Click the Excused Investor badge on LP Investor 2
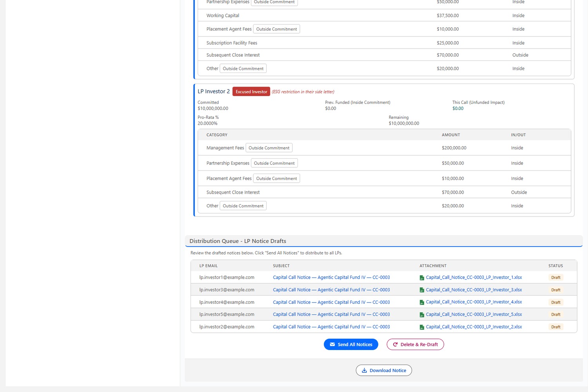 coord(251,92)
